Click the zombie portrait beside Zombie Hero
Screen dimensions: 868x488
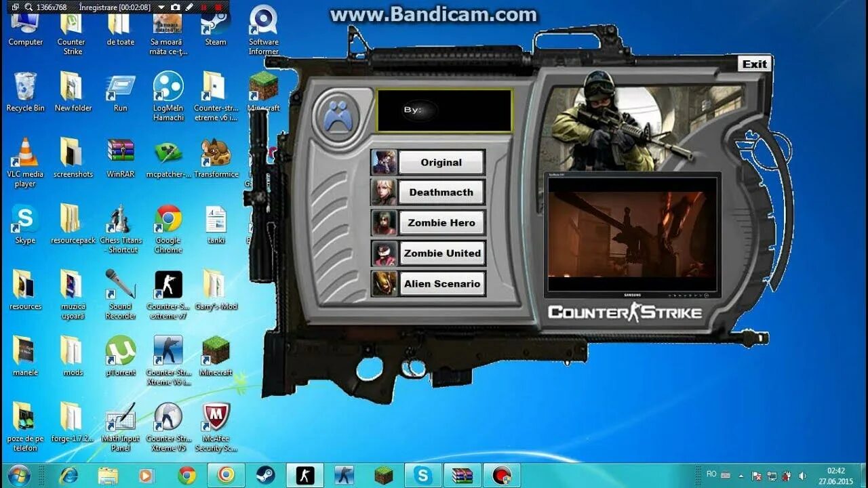(384, 223)
